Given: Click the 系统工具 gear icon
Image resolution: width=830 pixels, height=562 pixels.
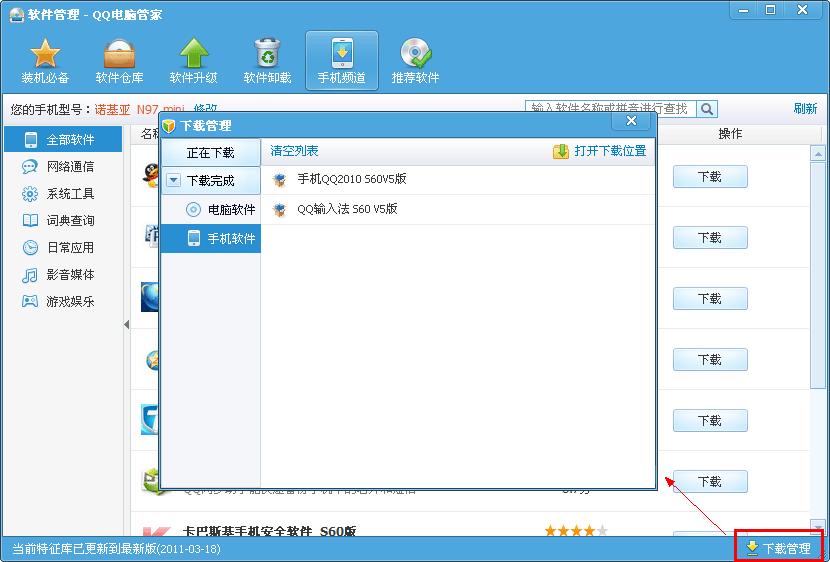Looking at the screenshot, I should tap(30, 194).
